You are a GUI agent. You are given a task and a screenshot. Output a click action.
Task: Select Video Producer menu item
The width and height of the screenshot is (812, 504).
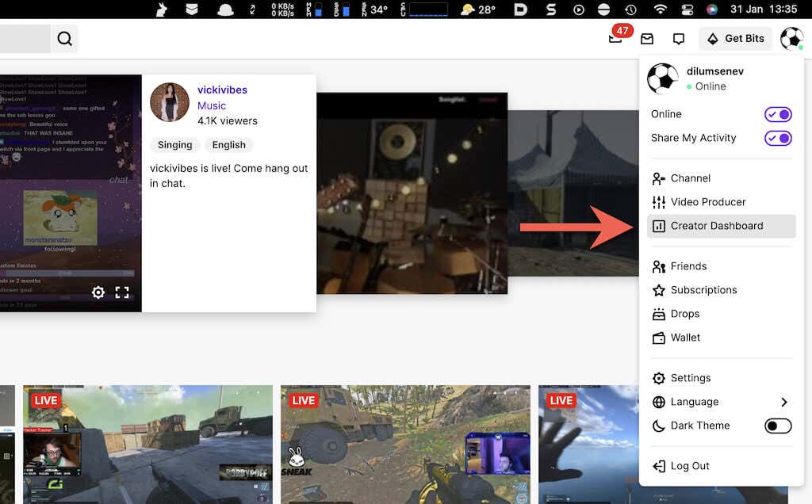707,202
